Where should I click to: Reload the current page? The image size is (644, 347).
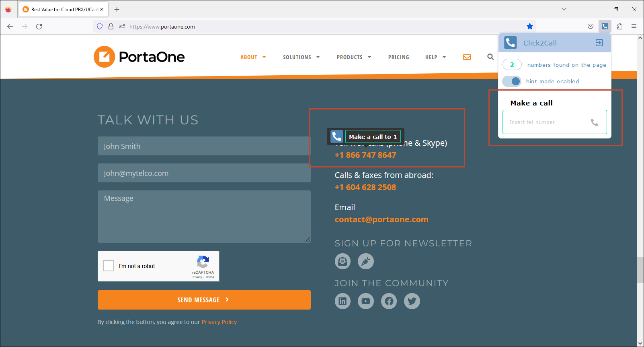click(x=39, y=27)
